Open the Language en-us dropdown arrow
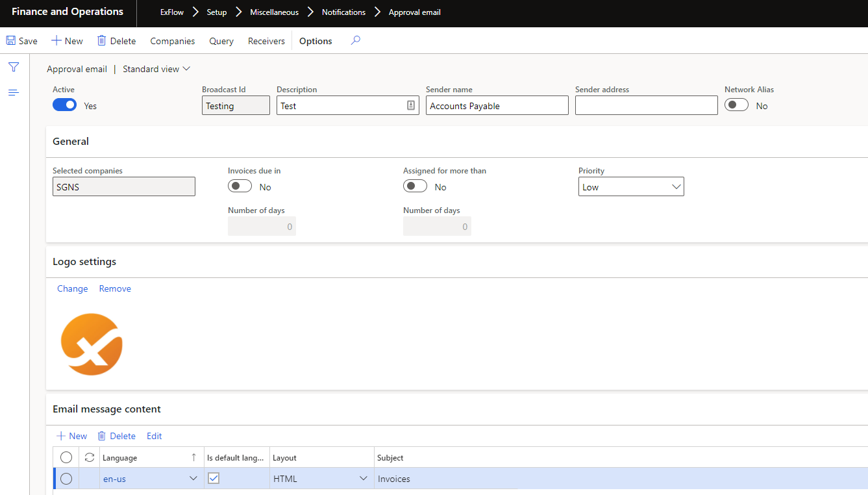 193,479
